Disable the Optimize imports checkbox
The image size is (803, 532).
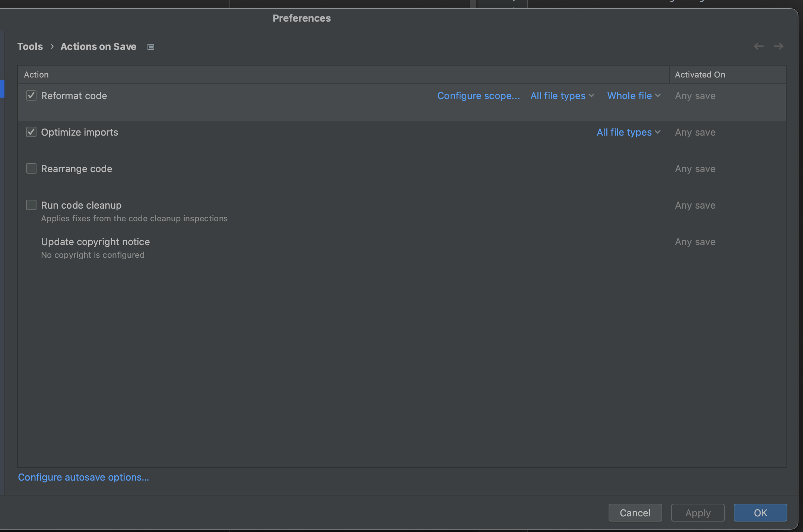pos(31,132)
